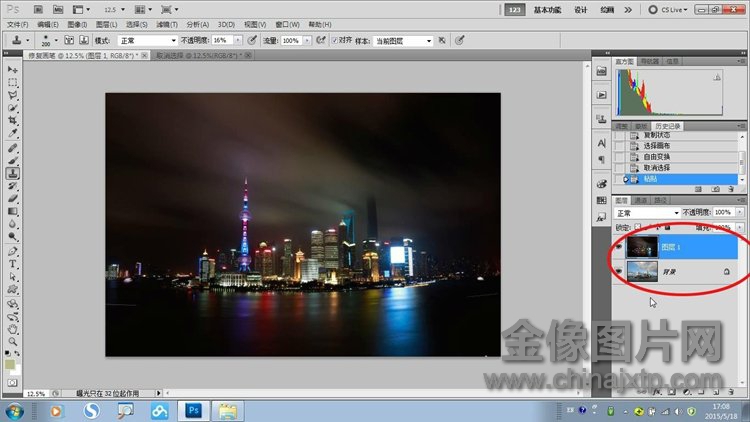Open the brush preset picker arrow

point(56,41)
